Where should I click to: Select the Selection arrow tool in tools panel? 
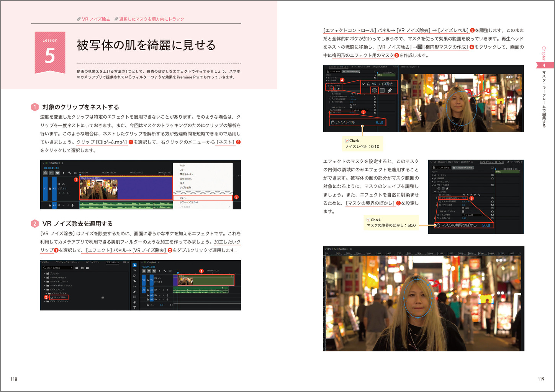pyautogui.click(x=134, y=265)
